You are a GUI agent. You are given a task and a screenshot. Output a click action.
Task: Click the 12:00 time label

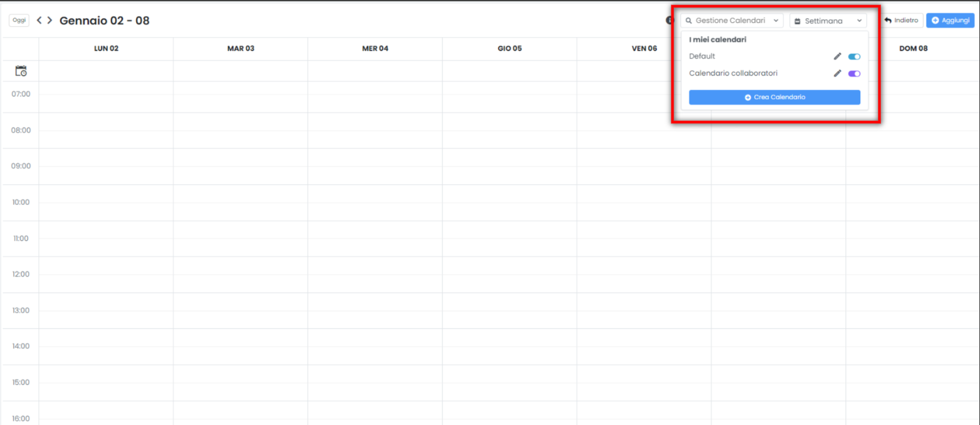click(x=21, y=274)
